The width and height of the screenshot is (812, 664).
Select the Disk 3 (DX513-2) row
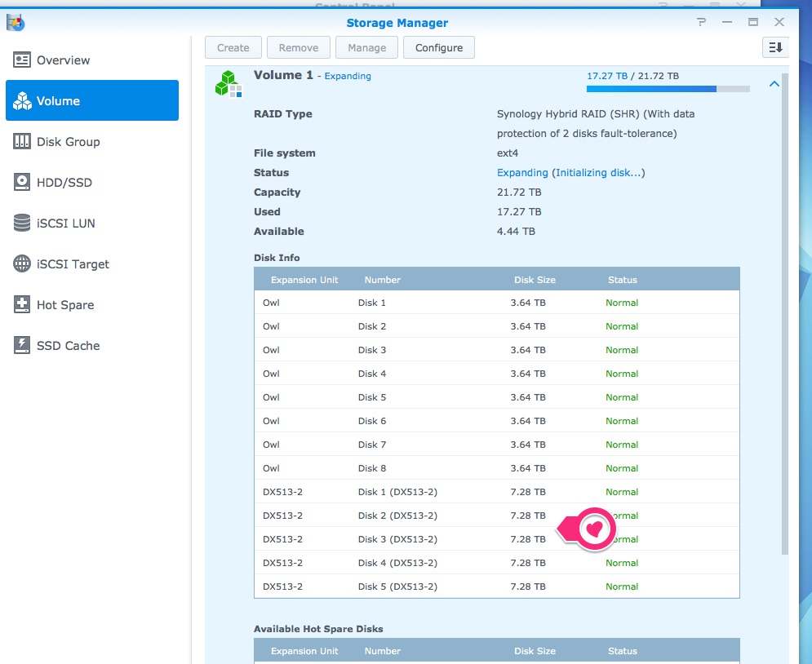pyautogui.click(x=497, y=539)
